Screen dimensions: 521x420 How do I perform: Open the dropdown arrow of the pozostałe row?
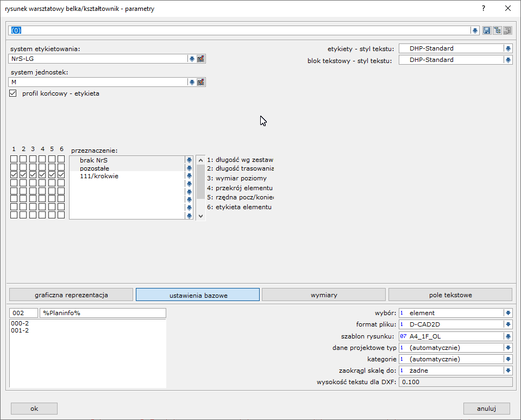189,168
